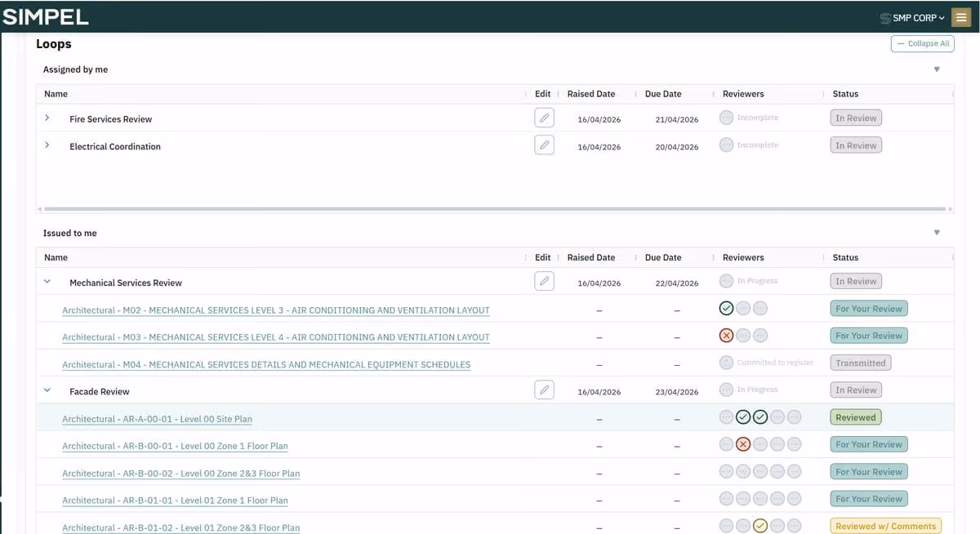Click In Review status for Electrical Coordination
This screenshot has height=534, width=980.
(x=856, y=145)
